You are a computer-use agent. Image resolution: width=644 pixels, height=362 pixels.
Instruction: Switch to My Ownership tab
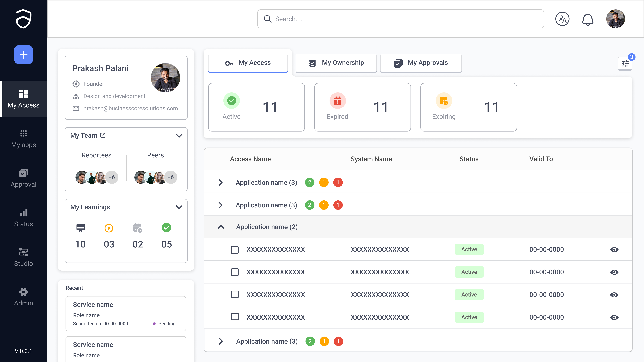point(336,63)
